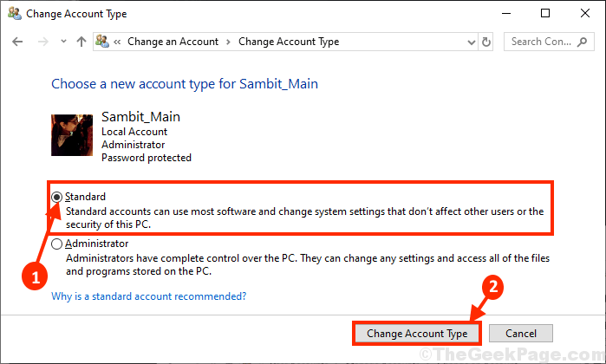Expand the hidden breadcrumb chevrons
Viewport: 606px width, 364px height.
point(117,42)
